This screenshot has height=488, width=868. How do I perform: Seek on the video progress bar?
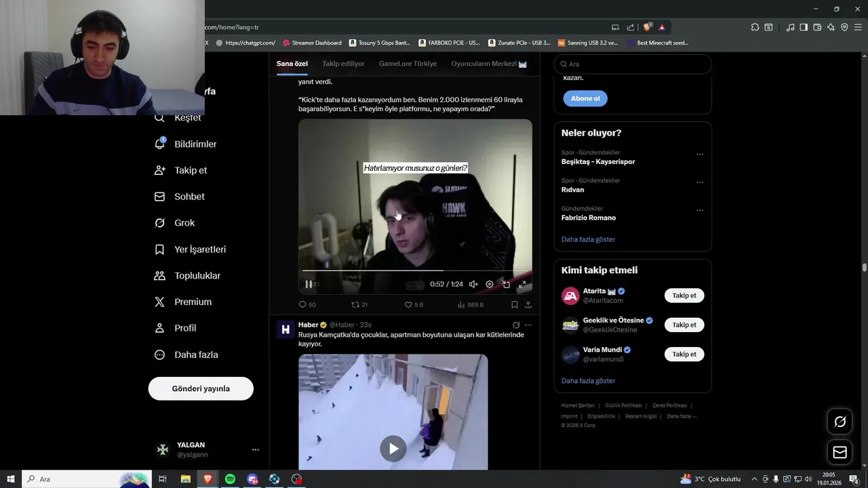[415, 270]
